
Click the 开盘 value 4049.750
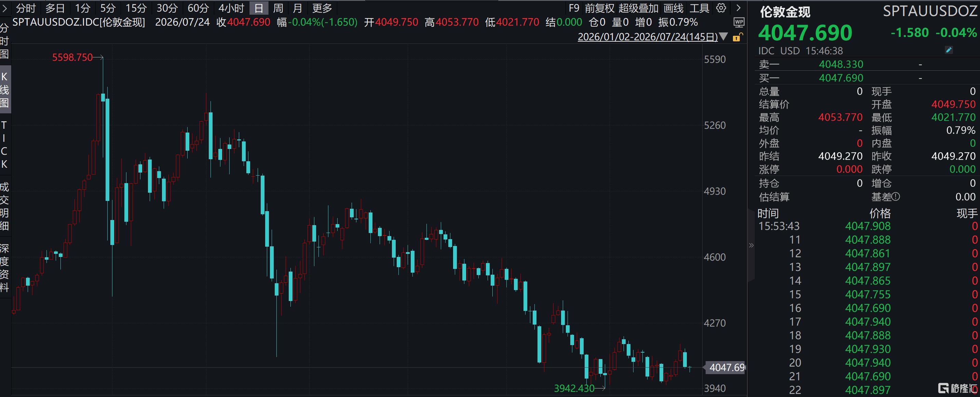[x=953, y=104]
